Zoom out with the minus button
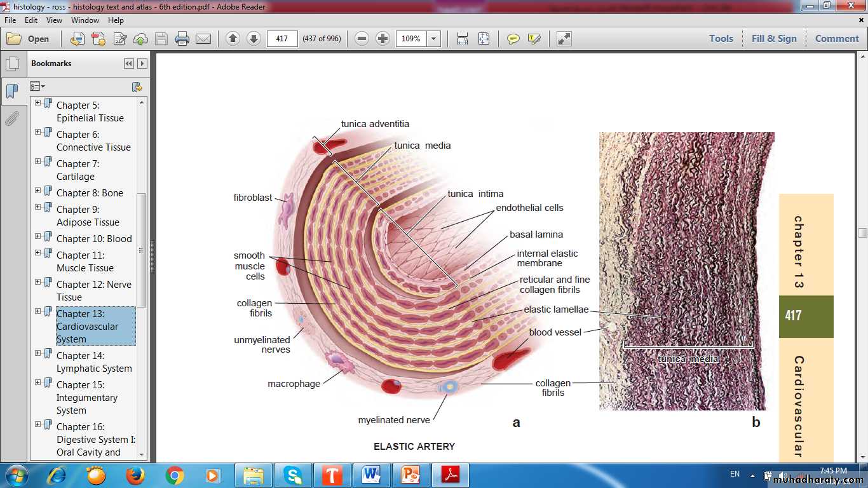 362,39
